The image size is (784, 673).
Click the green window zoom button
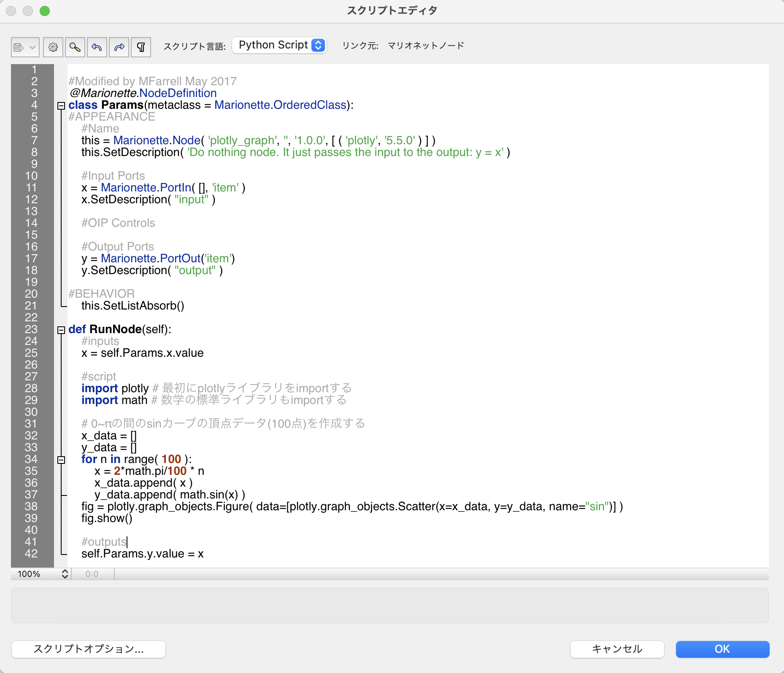click(45, 11)
